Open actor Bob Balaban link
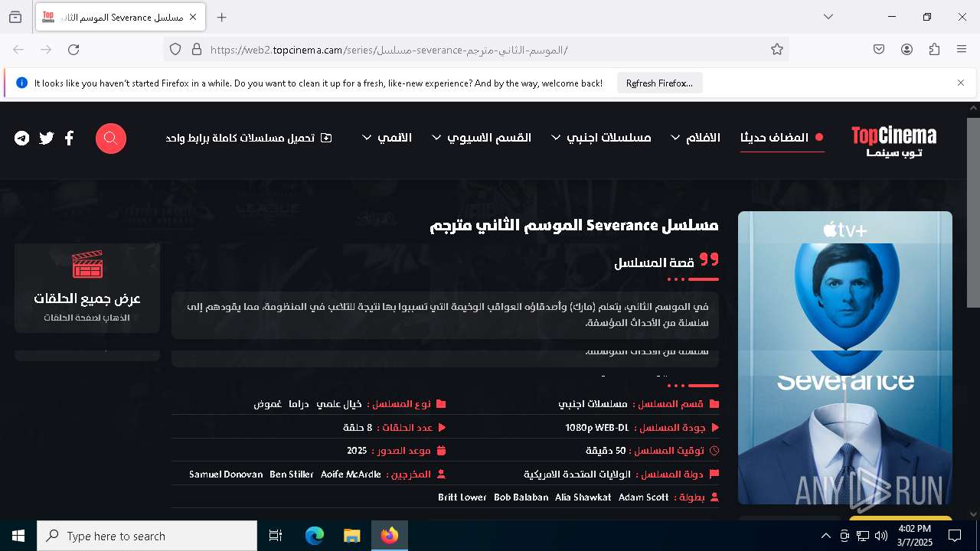The height and width of the screenshot is (551, 980). (x=521, y=497)
